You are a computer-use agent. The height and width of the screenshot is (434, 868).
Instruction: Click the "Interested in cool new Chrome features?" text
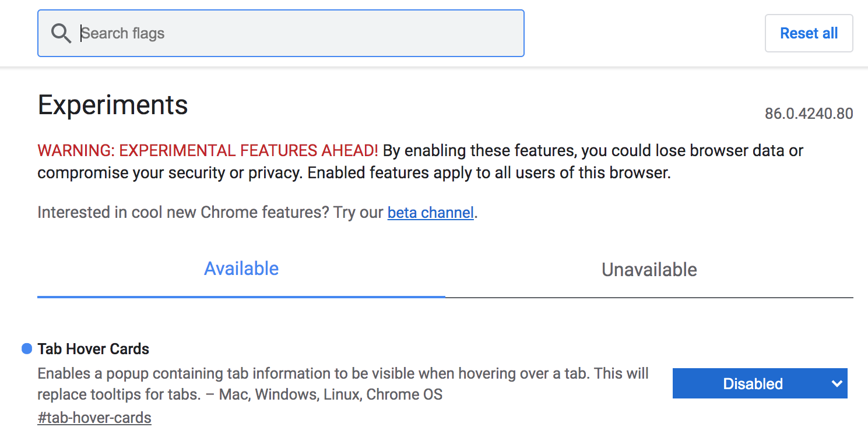[183, 213]
